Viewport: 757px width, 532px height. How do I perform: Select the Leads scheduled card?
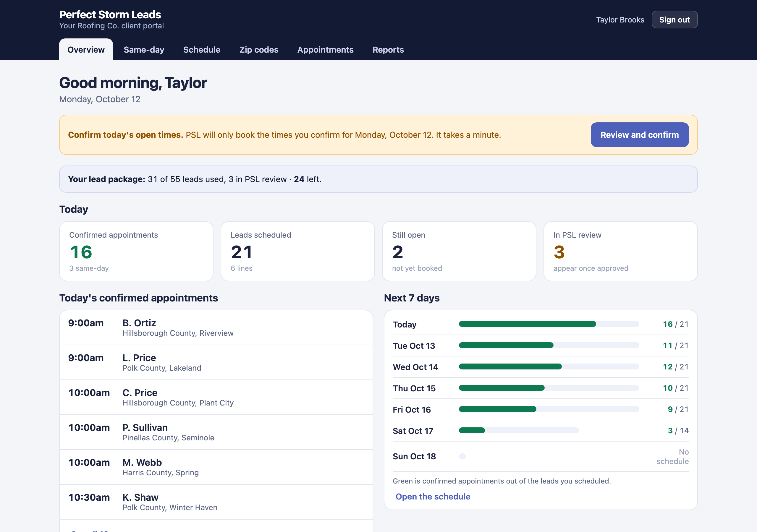[x=297, y=251]
